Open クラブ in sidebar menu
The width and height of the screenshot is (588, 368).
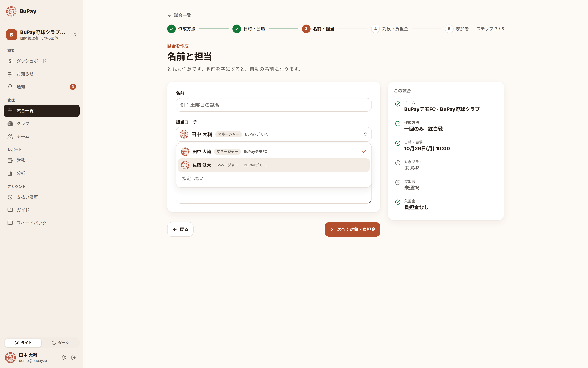(x=41, y=123)
